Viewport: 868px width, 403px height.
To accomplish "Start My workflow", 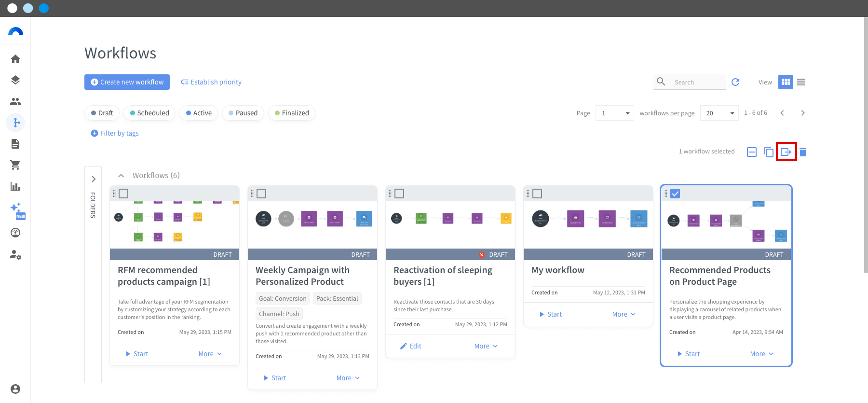I will pyautogui.click(x=550, y=314).
